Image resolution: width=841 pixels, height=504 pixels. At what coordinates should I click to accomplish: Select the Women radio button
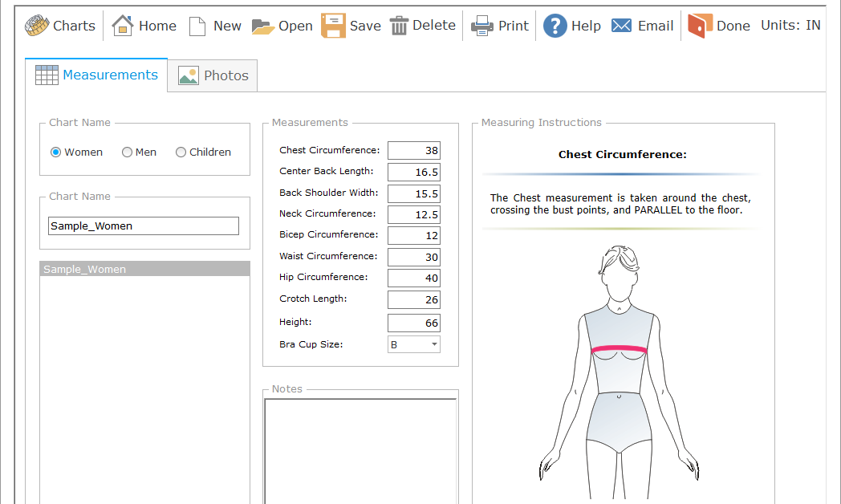coord(56,152)
